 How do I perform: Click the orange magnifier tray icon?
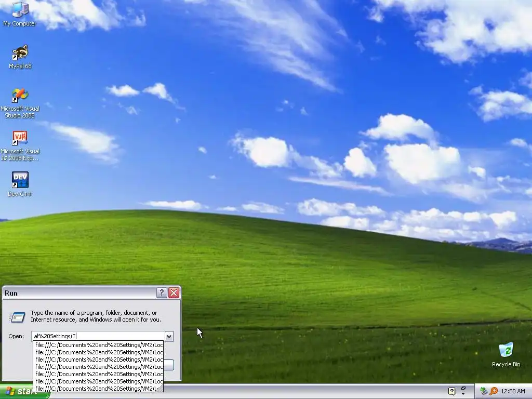[x=494, y=391]
